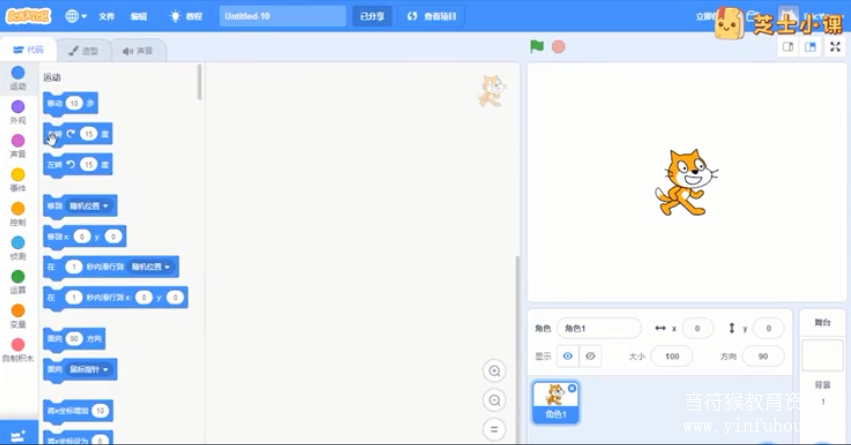This screenshot has width=851, height=445.
Task: Reset workspace zoom to default
Action: (494, 429)
